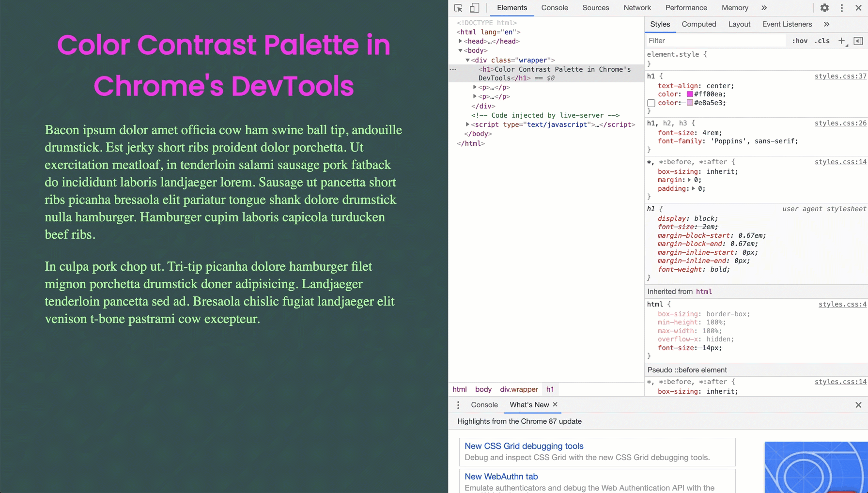868x493 pixels.
Task: Switch to the Elements tab
Action: tap(512, 8)
